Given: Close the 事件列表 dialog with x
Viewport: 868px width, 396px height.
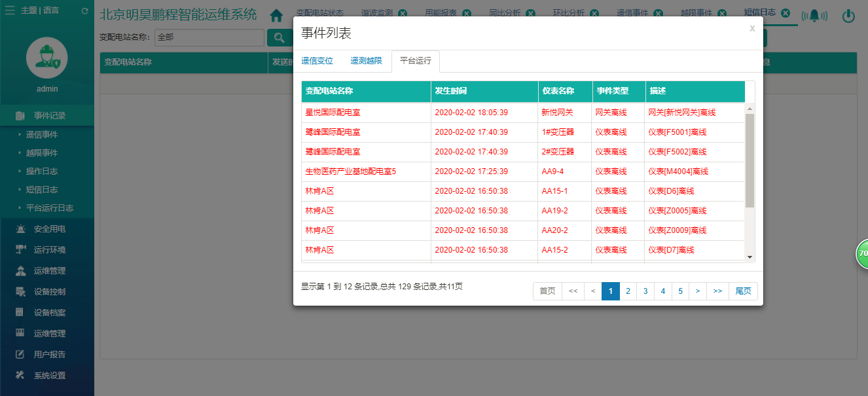Looking at the screenshot, I should click(x=752, y=28).
